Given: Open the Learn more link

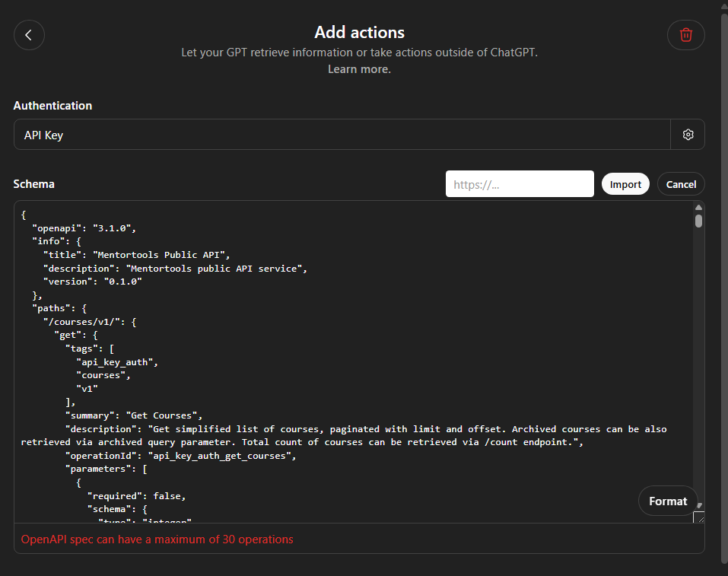Looking at the screenshot, I should point(359,69).
